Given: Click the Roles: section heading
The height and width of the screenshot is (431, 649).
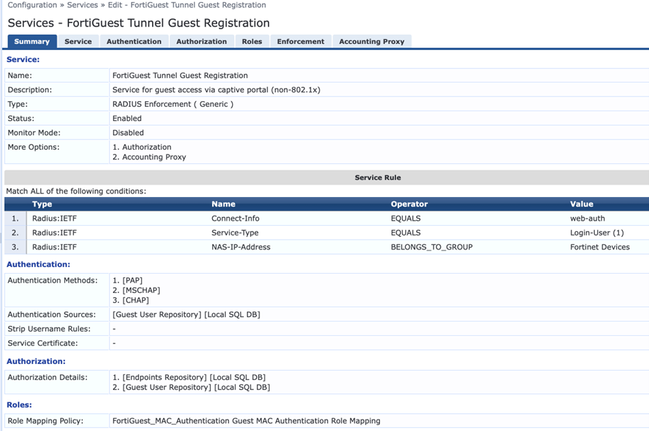Looking at the screenshot, I should pos(19,405).
